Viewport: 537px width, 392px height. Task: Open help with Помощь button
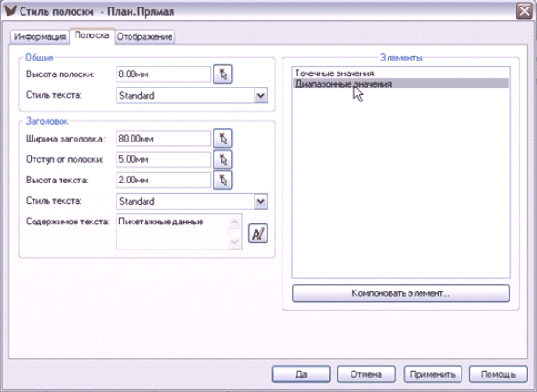[498, 374]
